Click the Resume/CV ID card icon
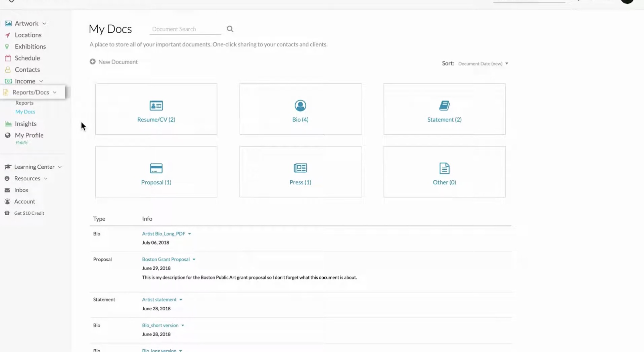The width and height of the screenshot is (644, 352). (x=156, y=106)
